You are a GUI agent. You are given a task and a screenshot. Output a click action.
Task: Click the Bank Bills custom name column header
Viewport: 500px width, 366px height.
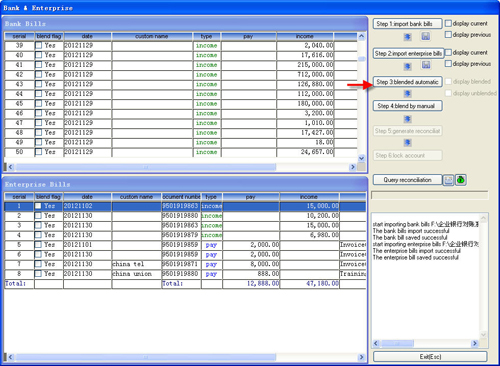(152, 36)
